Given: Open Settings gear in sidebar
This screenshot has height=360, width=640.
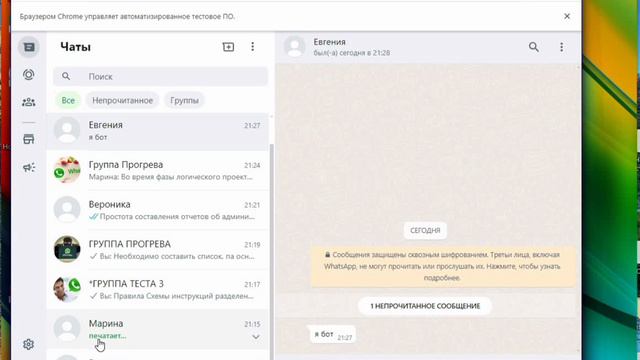Looking at the screenshot, I should pyautogui.click(x=28, y=344).
